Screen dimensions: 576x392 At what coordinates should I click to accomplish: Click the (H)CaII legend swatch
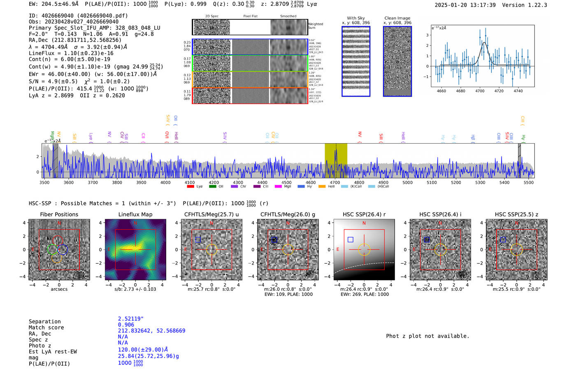tap(372, 187)
